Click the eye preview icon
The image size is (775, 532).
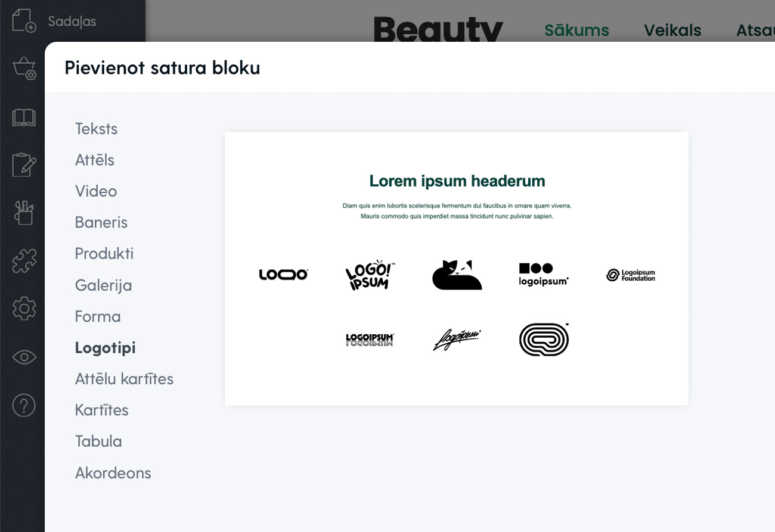click(24, 357)
